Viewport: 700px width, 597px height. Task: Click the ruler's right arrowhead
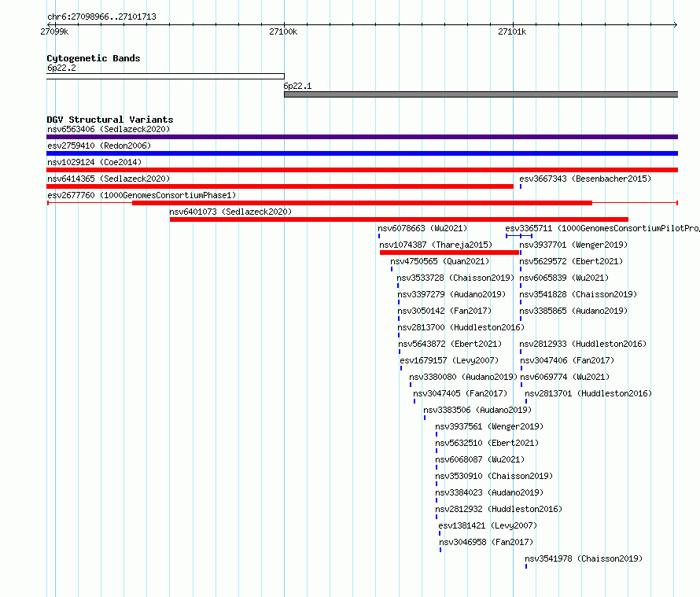676,24
